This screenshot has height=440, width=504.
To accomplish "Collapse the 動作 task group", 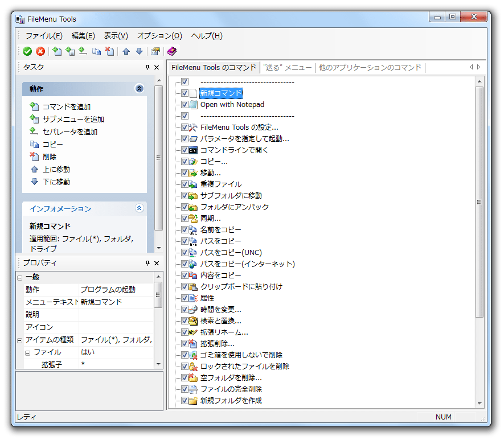I will [x=139, y=89].
